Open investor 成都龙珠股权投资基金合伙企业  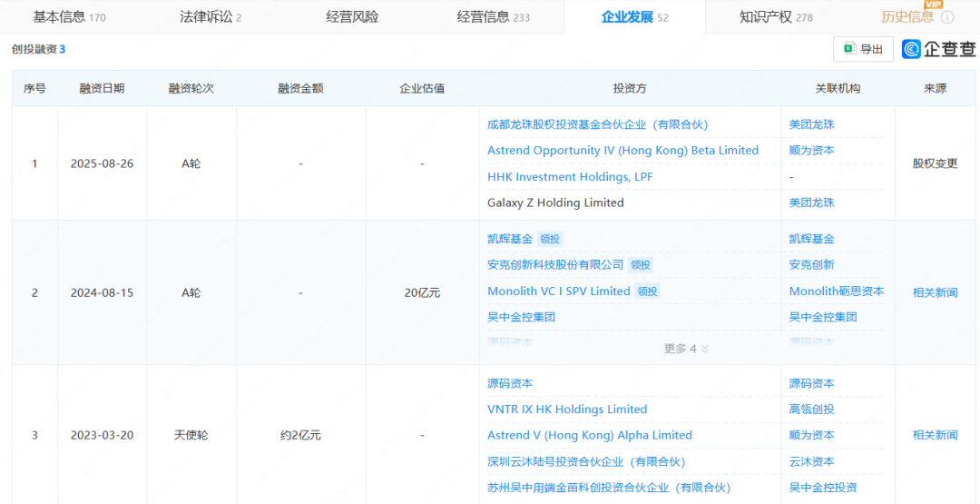(x=597, y=124)
